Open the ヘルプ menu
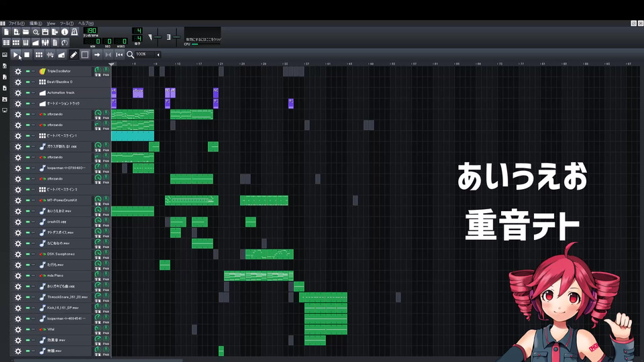 (x=86, y=23)
